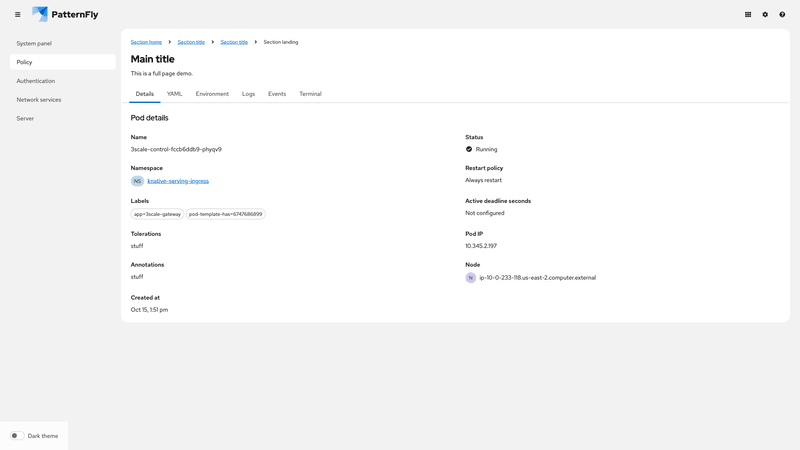Select Policy in the sidebar
Viewport: 800px width, 450px height.
click(x=25, y=62)
